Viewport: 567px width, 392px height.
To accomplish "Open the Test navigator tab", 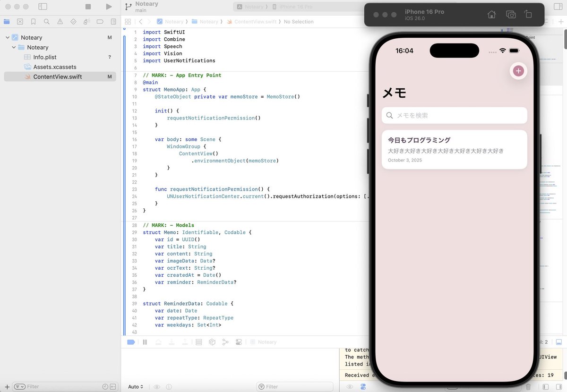I will 73,21.
